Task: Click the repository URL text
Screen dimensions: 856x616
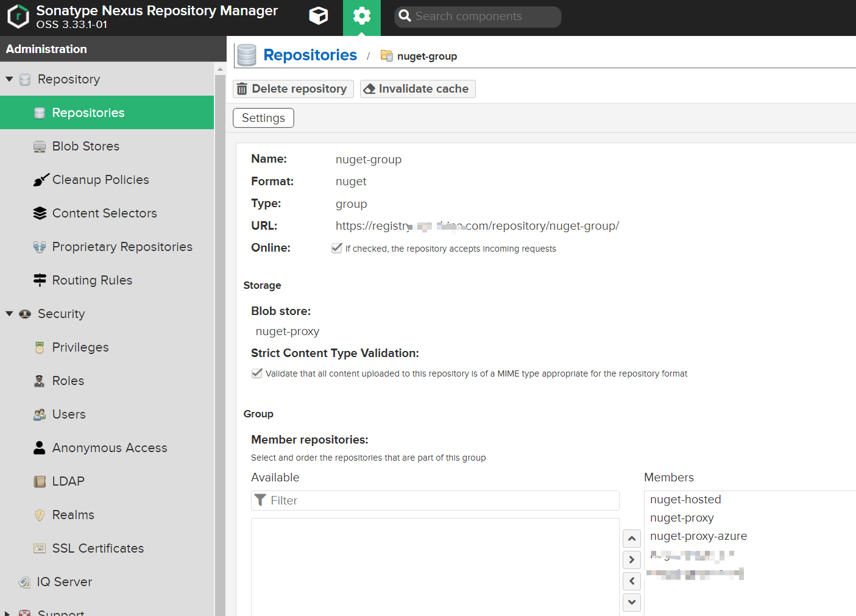Action: (477, 226)
